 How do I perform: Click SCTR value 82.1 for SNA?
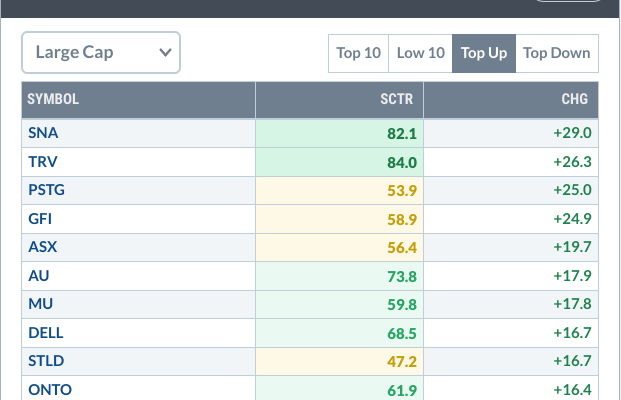tap(402, 134)
